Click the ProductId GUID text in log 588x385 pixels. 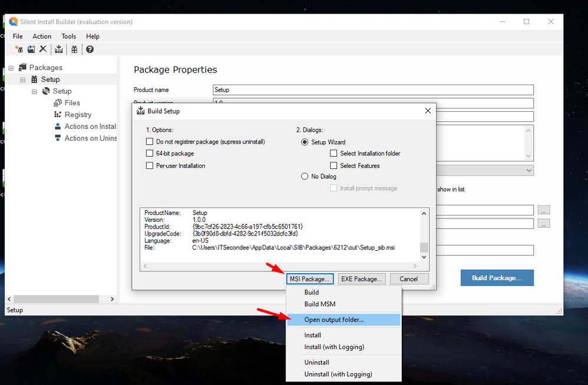247,227
